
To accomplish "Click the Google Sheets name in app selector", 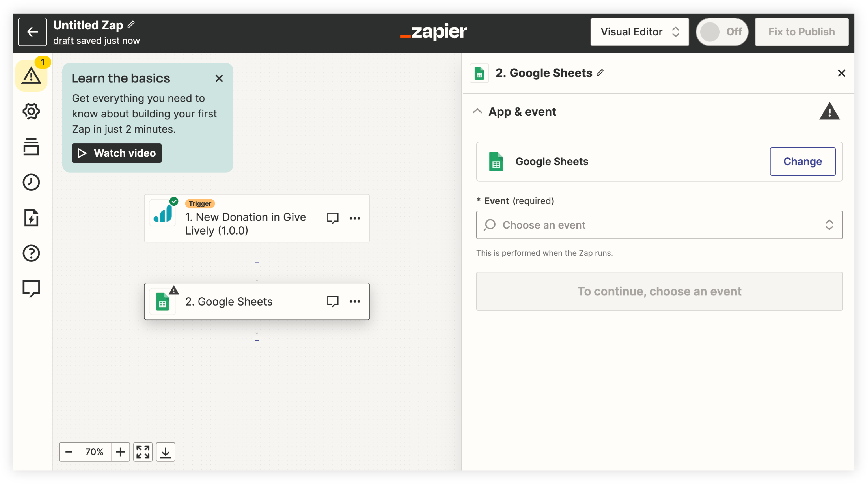I will click(552, 162).
